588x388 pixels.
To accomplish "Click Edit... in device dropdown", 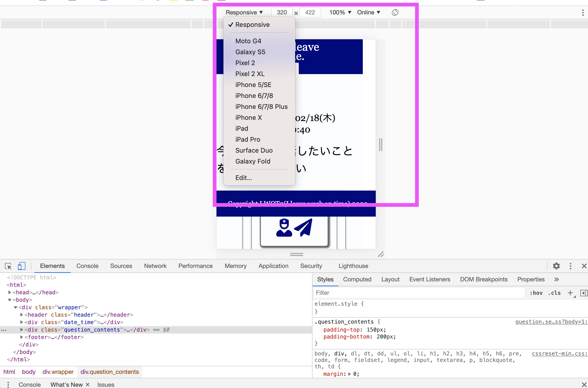I will 243,178.
